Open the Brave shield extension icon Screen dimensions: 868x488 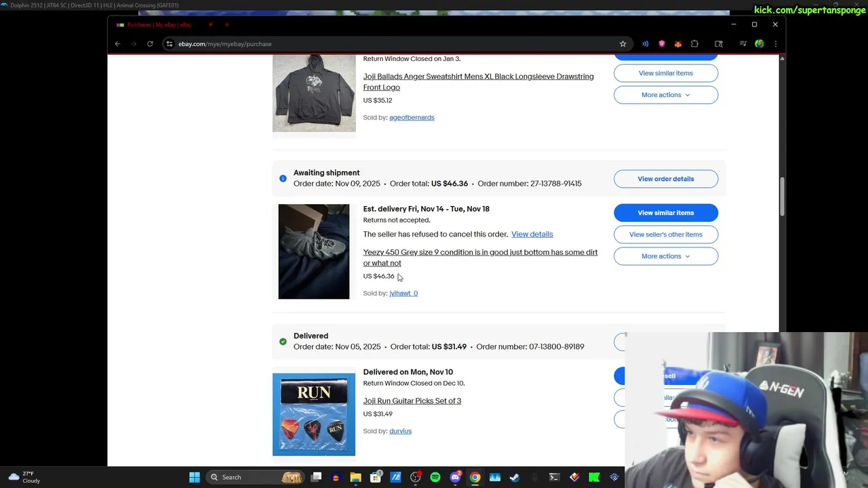point(662,44)
